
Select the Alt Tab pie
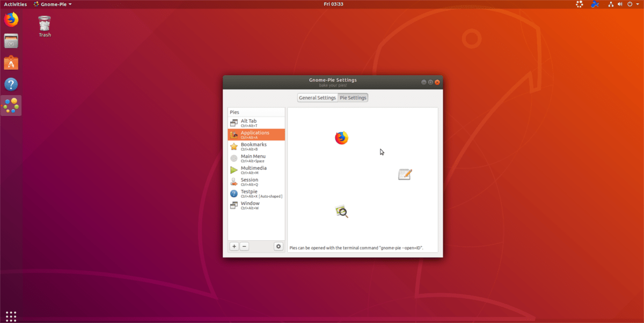[x=256, y=123]
